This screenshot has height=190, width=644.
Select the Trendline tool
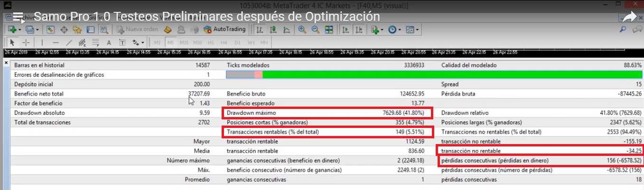(x=69, y=42)
